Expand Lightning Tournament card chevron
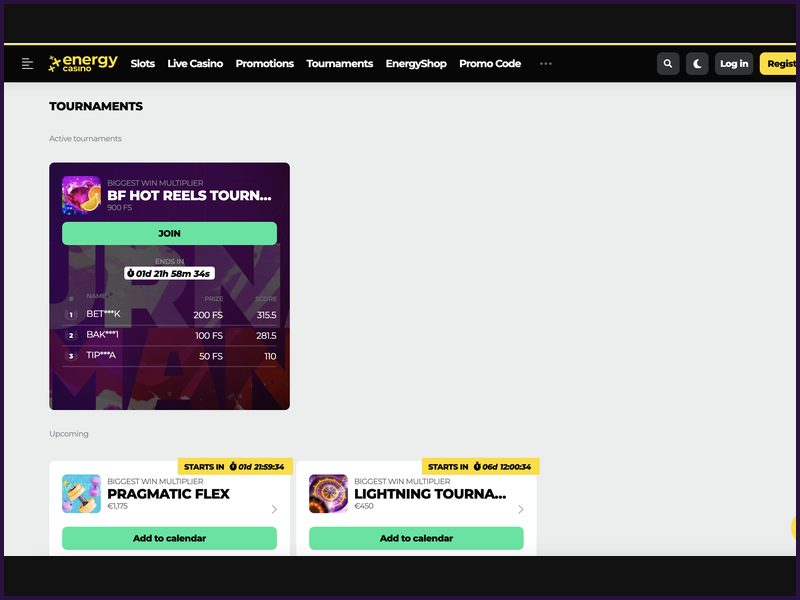Image resolution: width=800 pixels, height=600 pixels. click(520, 510)
